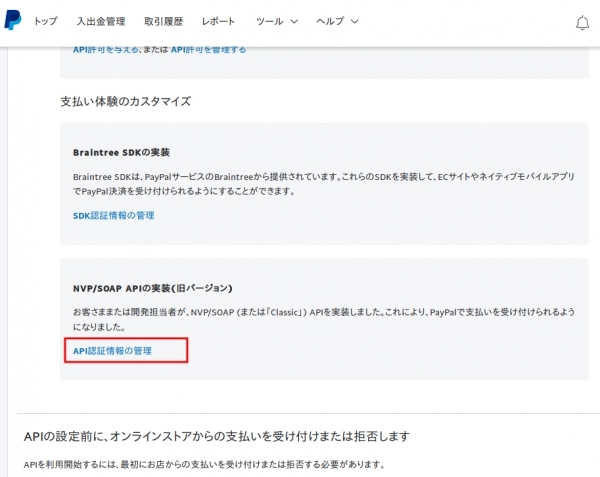Click the NVP/SOAP APIの実装(旧バージョン) title
The width and height of the screenshot is (600, 477).
(x=153, y=288)
